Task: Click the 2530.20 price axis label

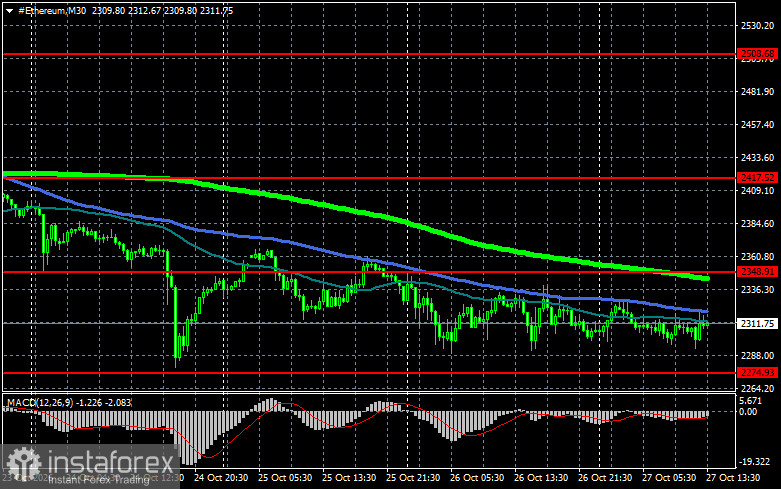Action: pyautogui.click(x=758, y=26)
